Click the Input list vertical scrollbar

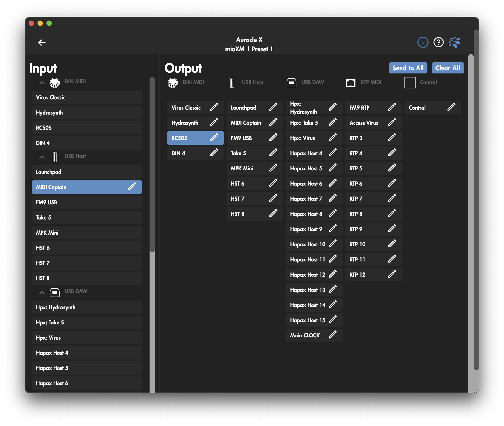152,164
